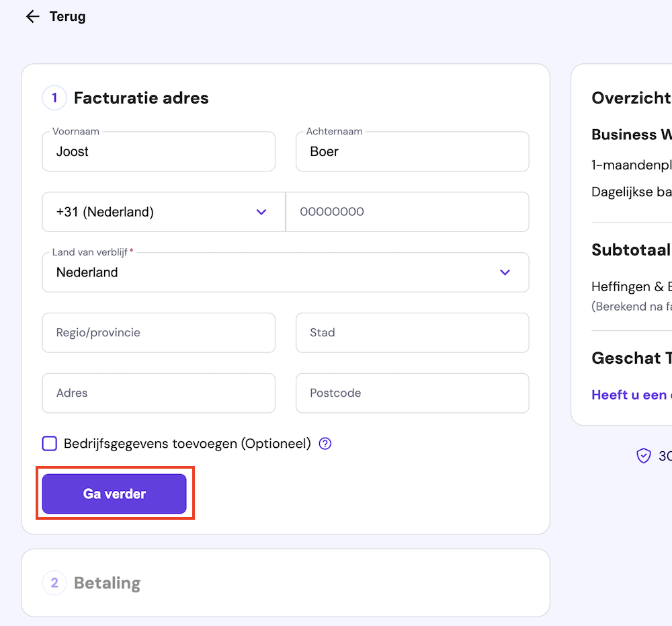Select the step 1 number circle

point(54,98)
